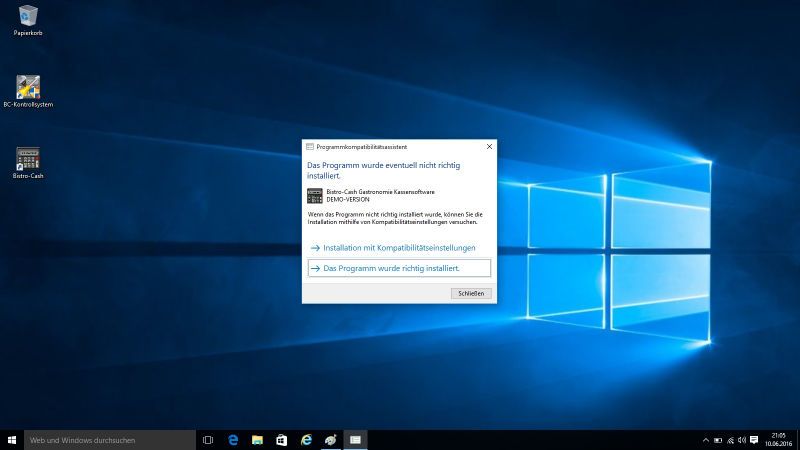
Task: Open Task View on the taskbar
Action: click(208, 440)
